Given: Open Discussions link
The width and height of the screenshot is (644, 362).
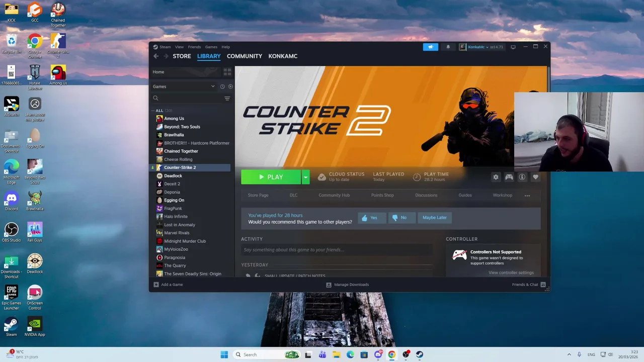Looking at the screenshot, I should click(x=426, y=195).
